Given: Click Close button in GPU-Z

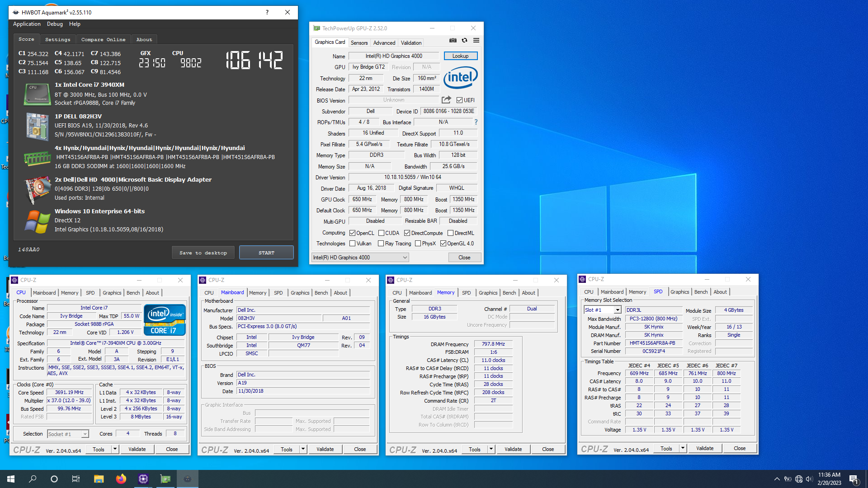Looking at the screenshot, I should [x=464, y=258].
